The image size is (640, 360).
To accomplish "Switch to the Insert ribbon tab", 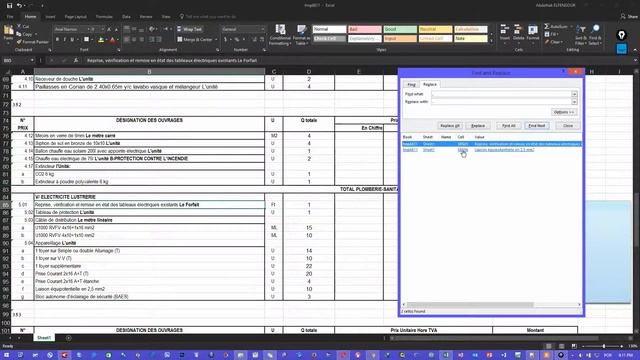I will [x=51, y=17].
